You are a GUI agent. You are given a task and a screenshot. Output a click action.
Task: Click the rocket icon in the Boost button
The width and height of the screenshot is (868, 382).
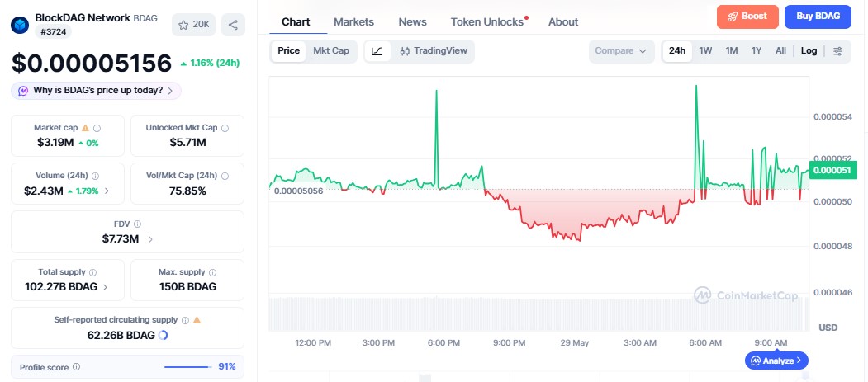(x=732, y=17)
